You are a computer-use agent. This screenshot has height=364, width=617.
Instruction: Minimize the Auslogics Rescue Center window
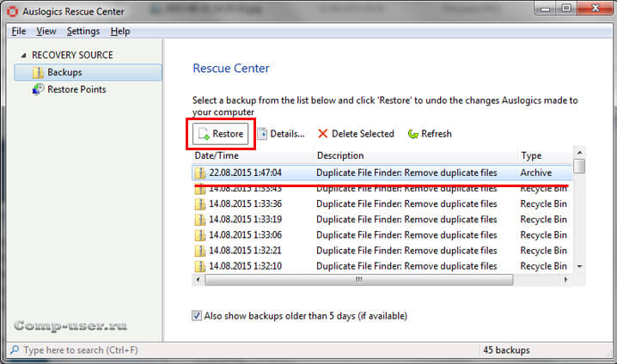pos(545,9)
